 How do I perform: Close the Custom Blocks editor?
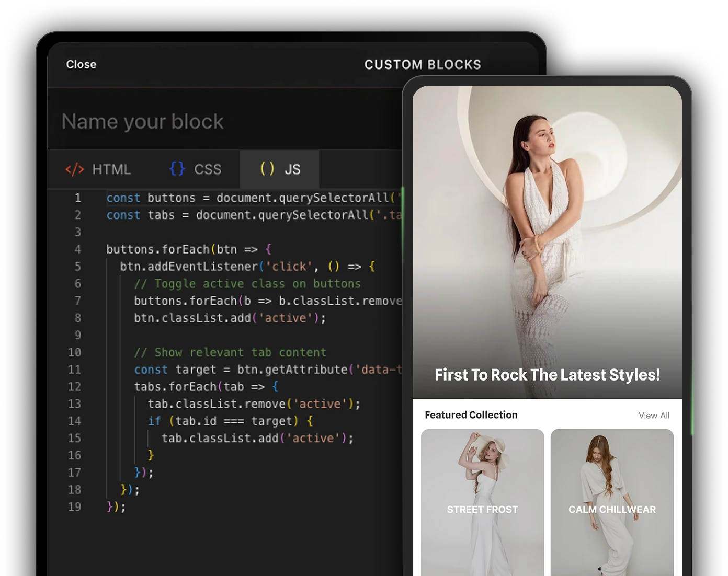click(x=81, y=64)
